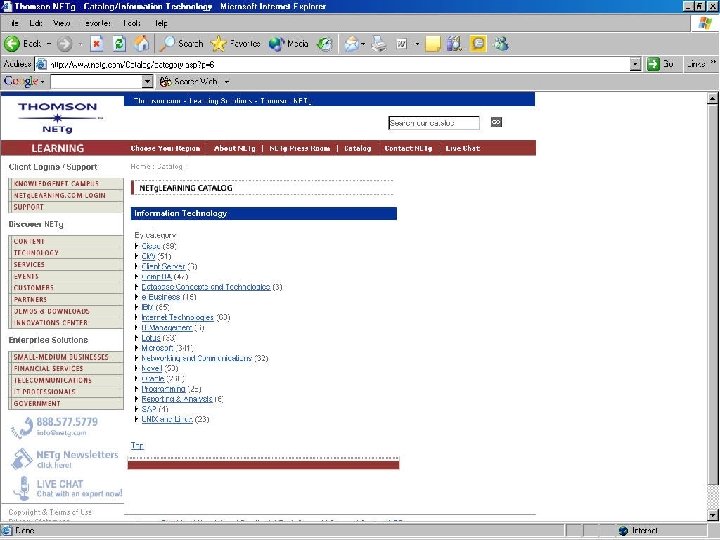This screenshot has width=720, height=540.
Task: Open the Support sidebar button
Action: pos(66,207)
